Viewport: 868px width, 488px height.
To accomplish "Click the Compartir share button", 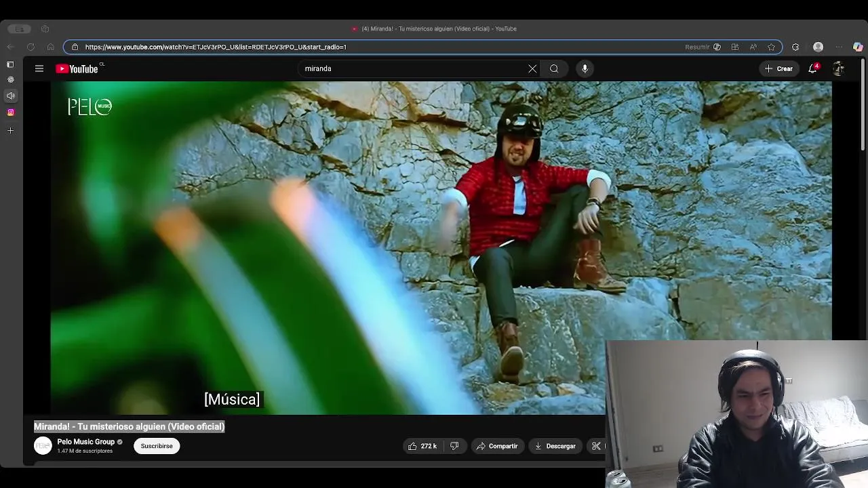I will 497,446.
